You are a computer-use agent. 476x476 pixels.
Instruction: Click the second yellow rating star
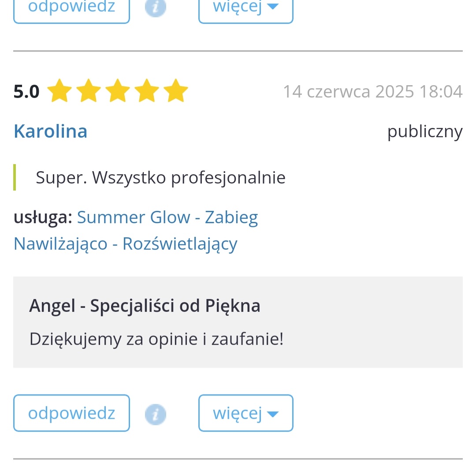pyautogui.click(x=89, y=91)
